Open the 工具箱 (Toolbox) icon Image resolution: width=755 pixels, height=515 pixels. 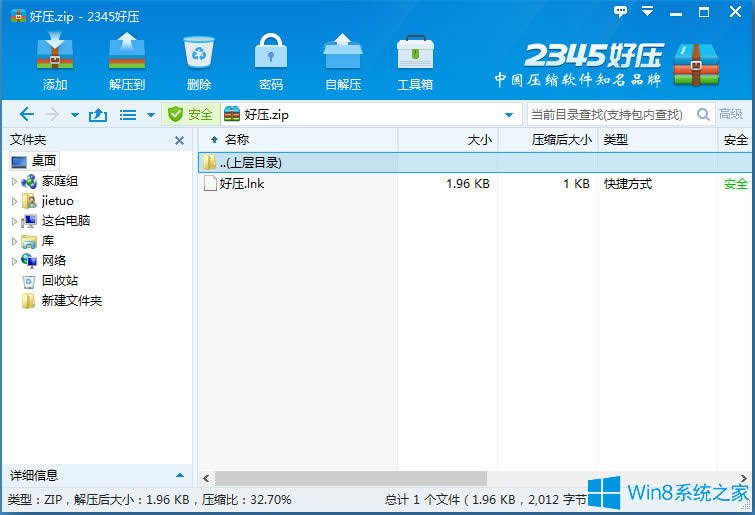(x=415, y=59)
